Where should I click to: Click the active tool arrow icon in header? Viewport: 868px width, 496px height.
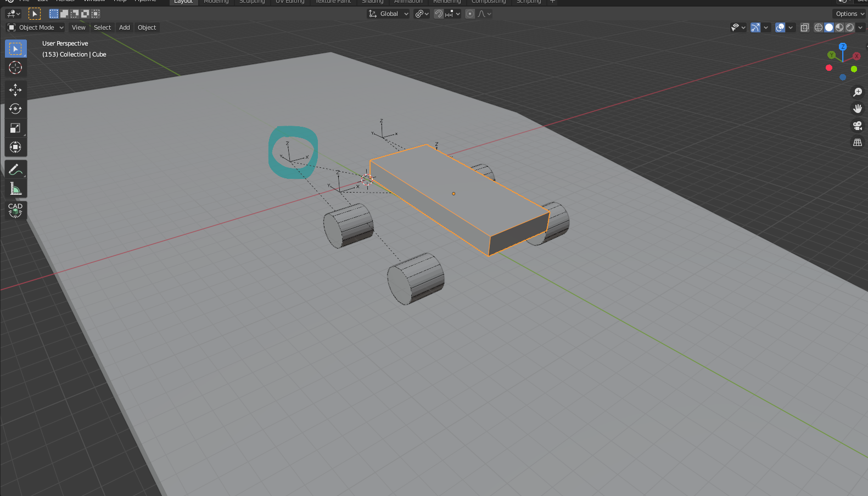pos(34,14)
